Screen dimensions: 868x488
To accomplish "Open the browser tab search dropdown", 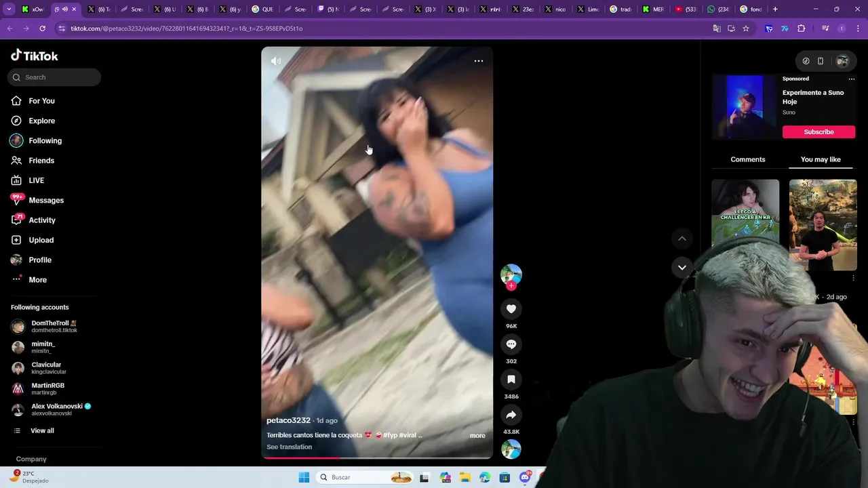I will point(9,9).
